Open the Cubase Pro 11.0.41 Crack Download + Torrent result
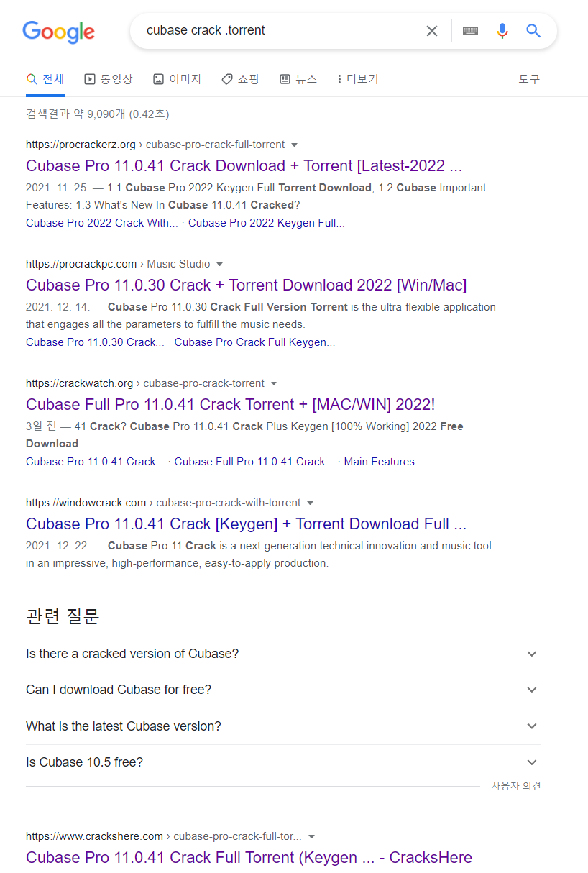 coord(244,165)
